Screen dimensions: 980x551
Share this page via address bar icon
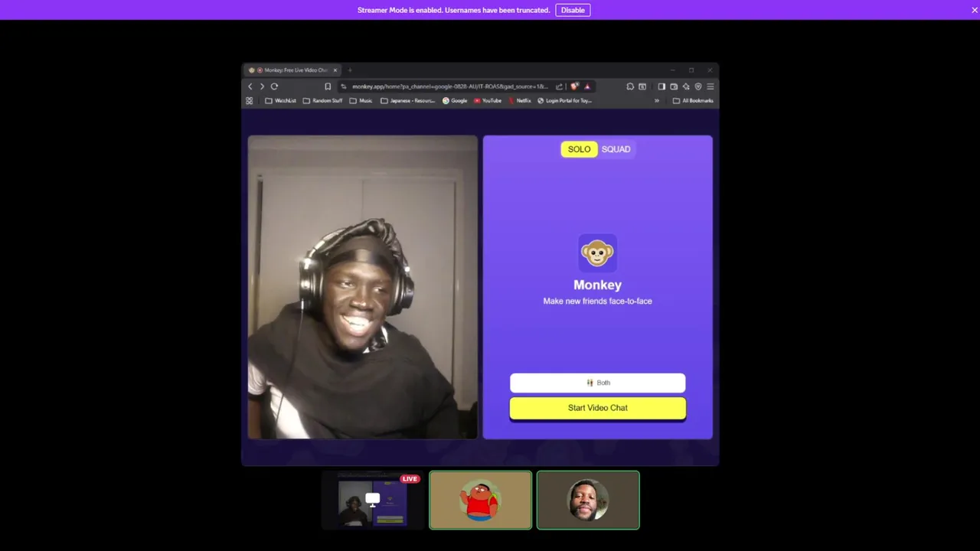(559, 86)
